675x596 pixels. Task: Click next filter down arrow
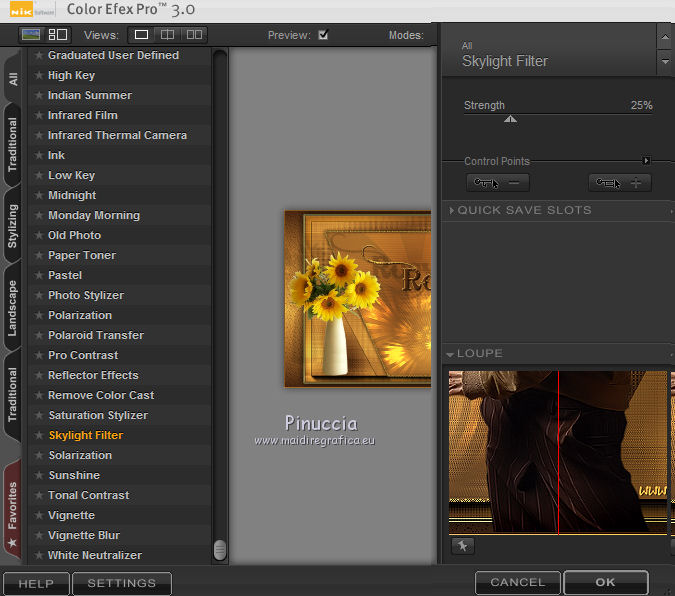tap(665, 62)
